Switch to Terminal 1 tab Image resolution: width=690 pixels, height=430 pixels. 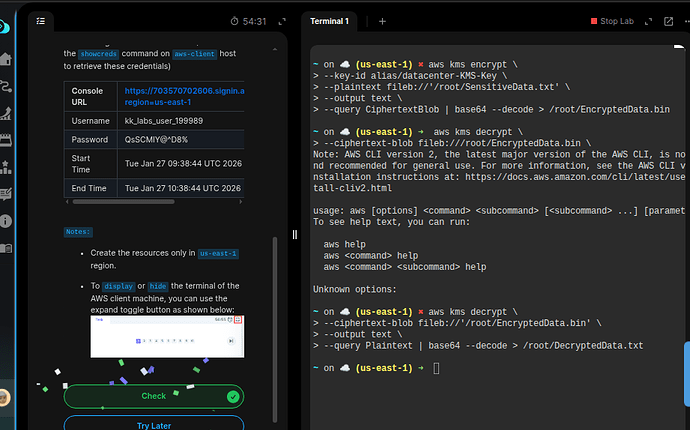click(330, 20)
